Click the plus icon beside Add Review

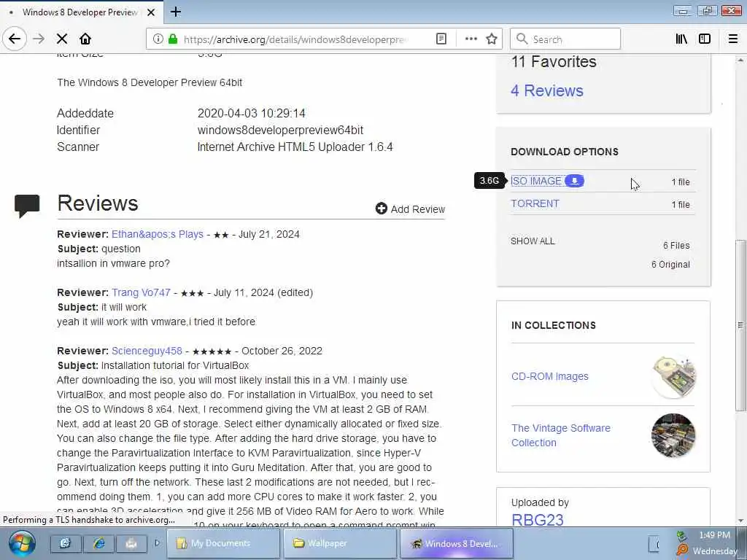(x=381, y=209)
